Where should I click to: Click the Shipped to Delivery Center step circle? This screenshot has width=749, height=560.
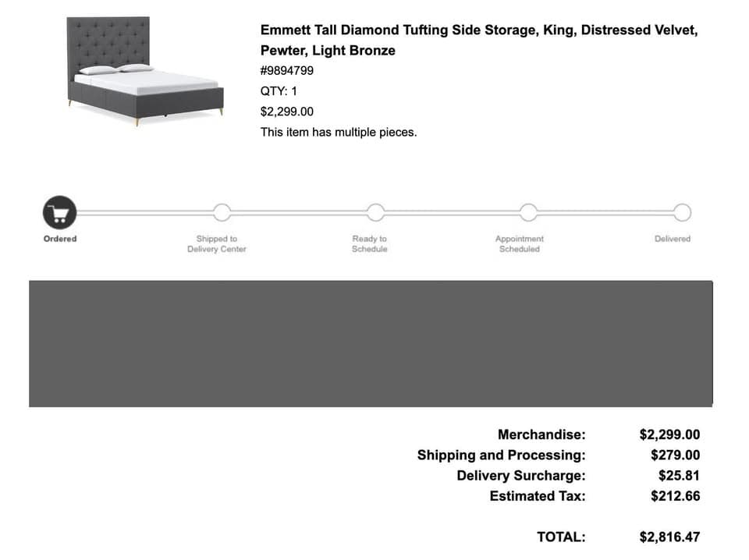[x=222, y=212]
